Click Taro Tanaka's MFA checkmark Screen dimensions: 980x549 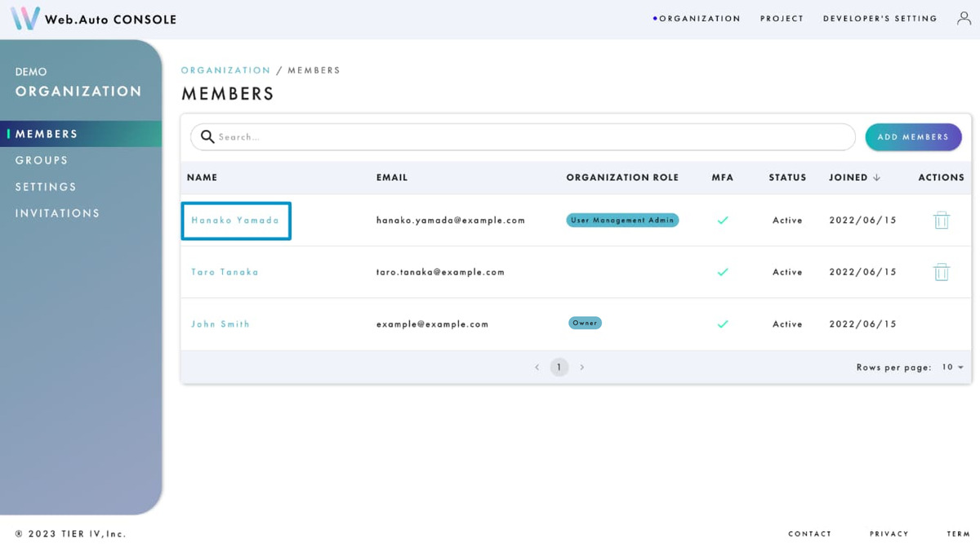pyautogui.click(x=723, y=272)
